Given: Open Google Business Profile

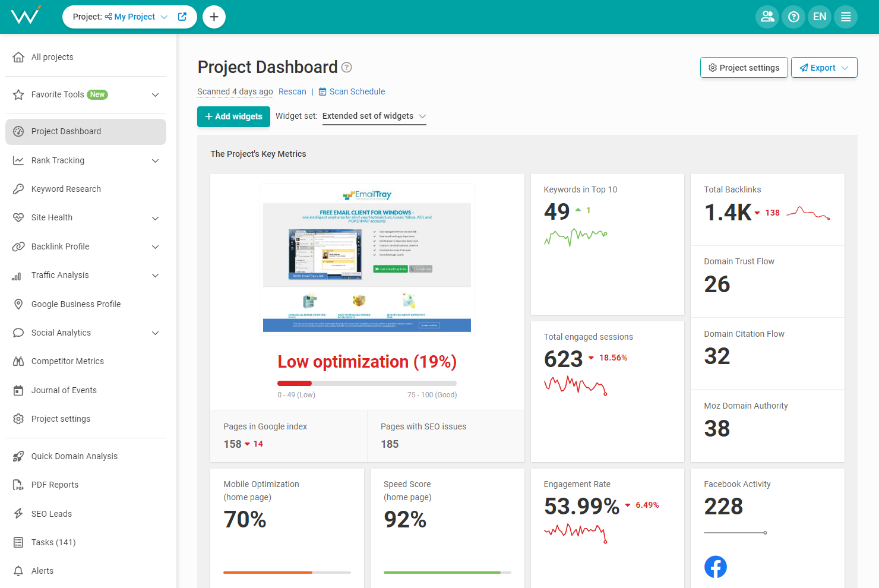Looking at the screenshot, I should (75, 304).
